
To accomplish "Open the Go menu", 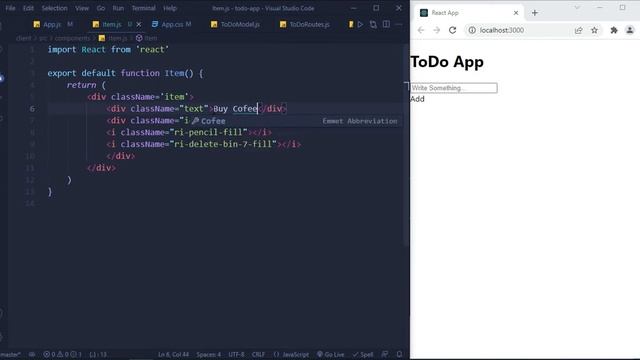I will 101,8.
